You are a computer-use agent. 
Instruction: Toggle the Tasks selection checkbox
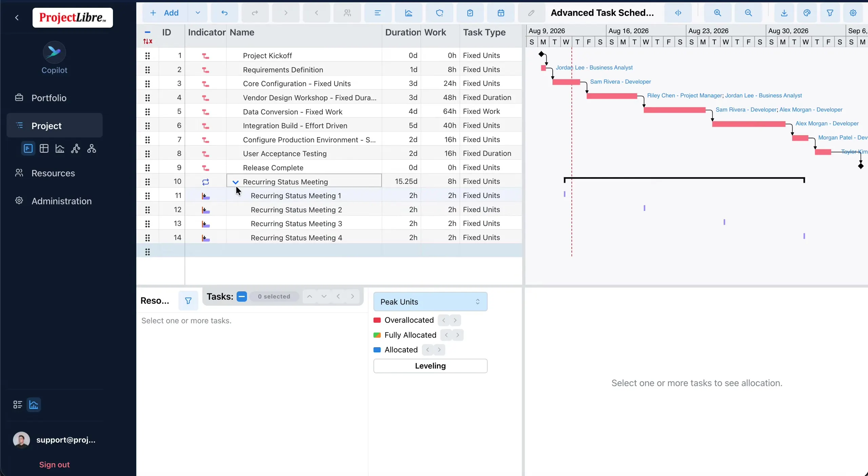click(242, 296)
